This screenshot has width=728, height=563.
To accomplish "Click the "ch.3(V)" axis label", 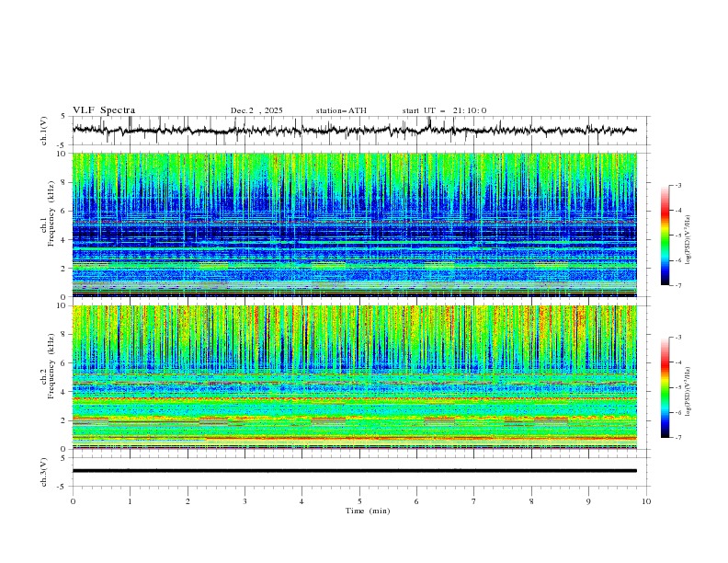I will [x=44, y=472].
